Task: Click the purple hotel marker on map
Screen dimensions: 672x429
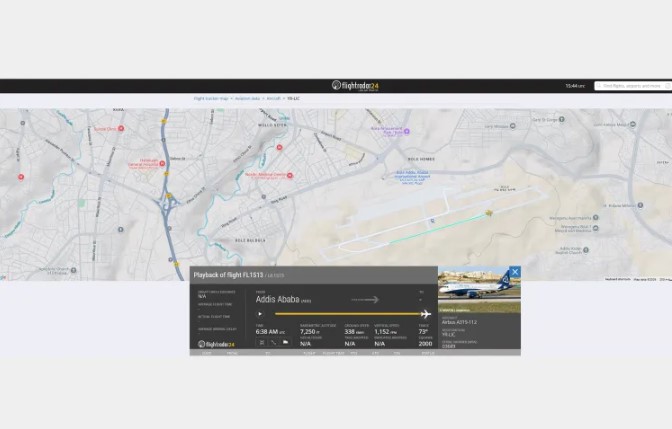Action: tap(407, 130)
